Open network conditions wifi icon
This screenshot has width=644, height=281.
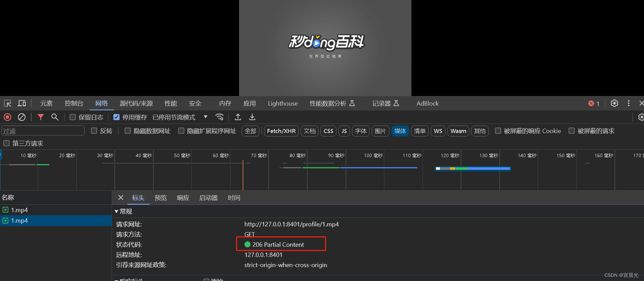pyautogui.click(x=220, y=117)
